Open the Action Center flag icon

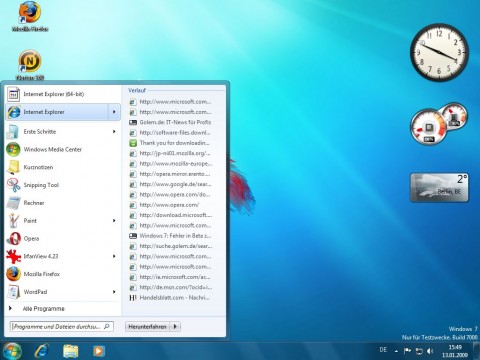(x=407, y=351)
